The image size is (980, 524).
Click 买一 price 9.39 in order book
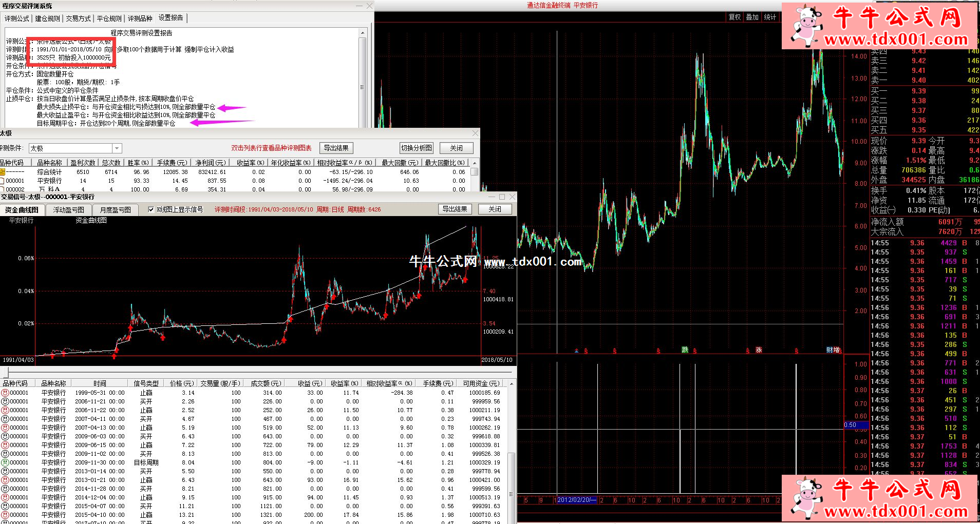919,91
